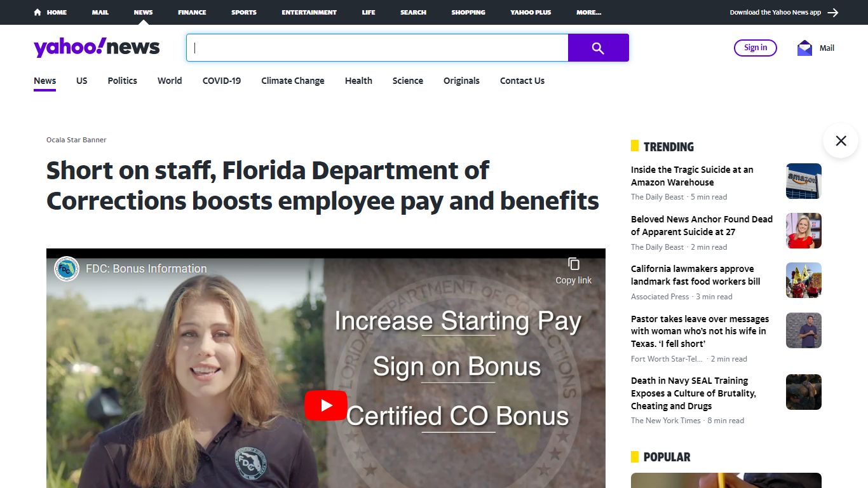Image resolution: width=868 pixels, height=488 pixels.
Task: Click the Home icon in top bar
Action: coord(37,12)
